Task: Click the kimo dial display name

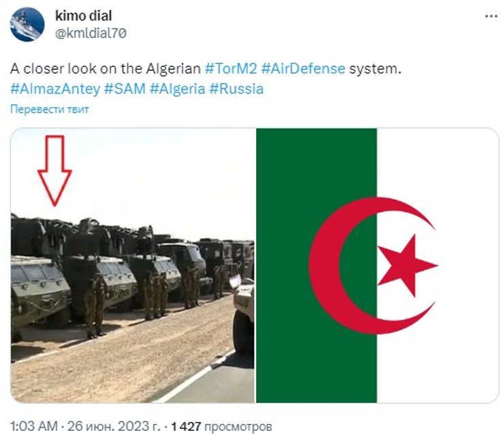Action: (x=84, y=16)
